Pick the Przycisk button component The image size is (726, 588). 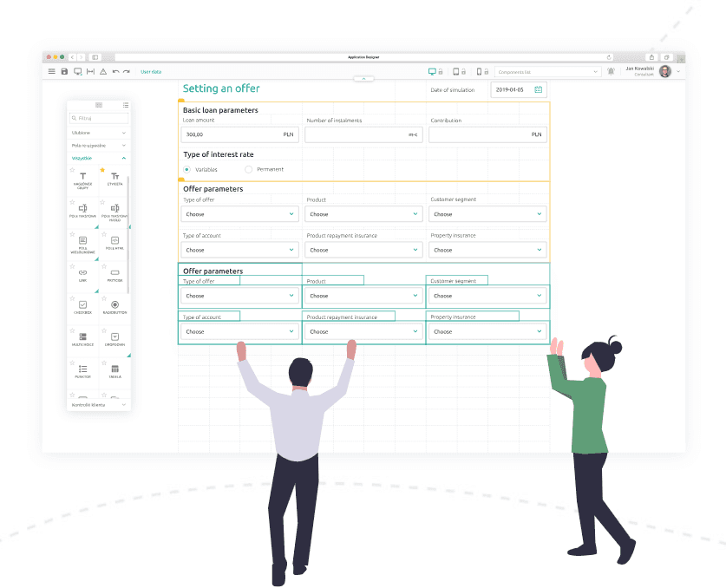tap(114, 275)
